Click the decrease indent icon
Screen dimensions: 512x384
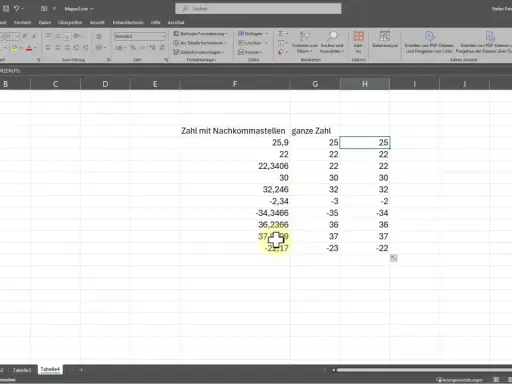pos(76,48)
